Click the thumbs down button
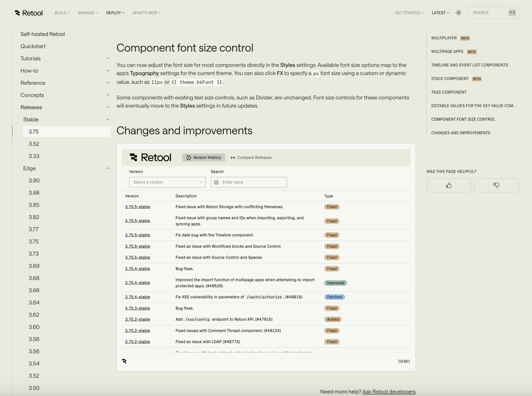532x396 pixels. pos(496,185)
